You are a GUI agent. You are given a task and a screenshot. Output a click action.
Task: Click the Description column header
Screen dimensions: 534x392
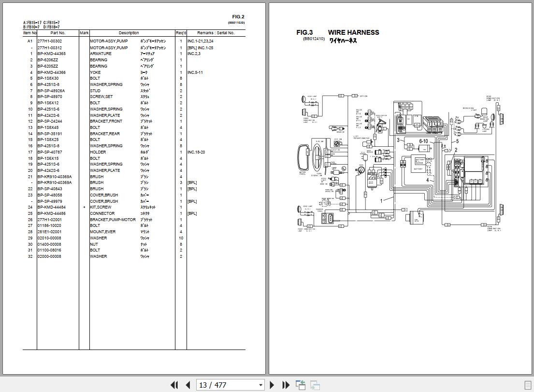point(129,33)
